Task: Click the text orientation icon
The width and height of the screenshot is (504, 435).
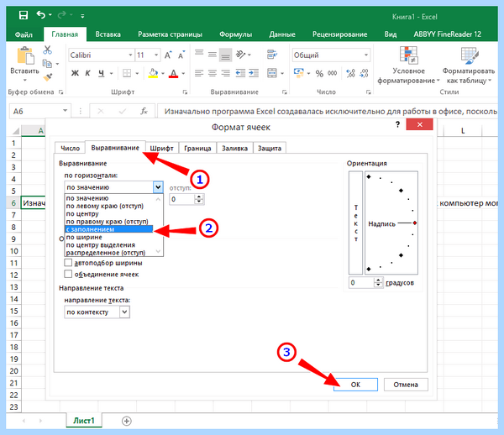Action: click(x=241, y=55)
